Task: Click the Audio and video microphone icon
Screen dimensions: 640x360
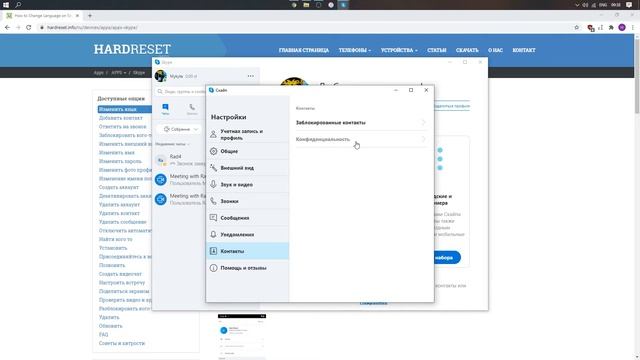Action: pyautogui.click(x=213, y=184)
